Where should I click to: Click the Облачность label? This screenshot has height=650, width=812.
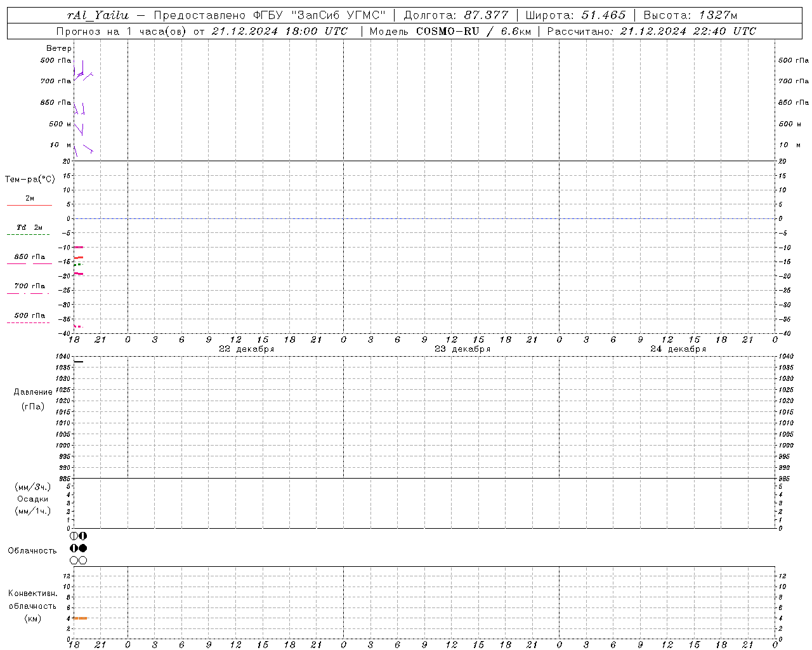pyautogui.click(x=32, y=551)
